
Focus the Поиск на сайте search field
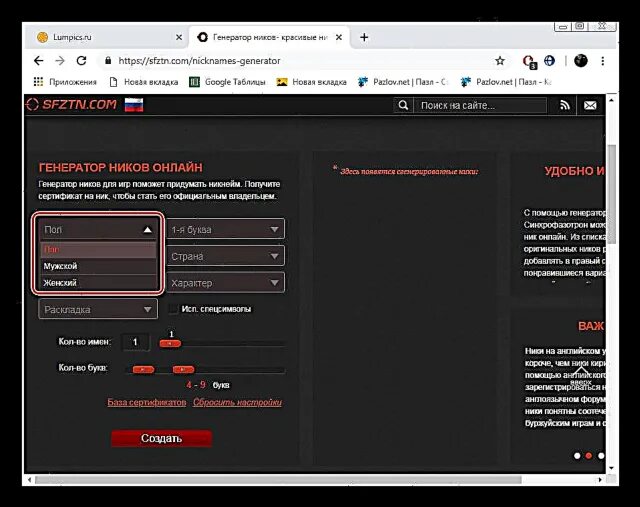(x=480, y=105)
